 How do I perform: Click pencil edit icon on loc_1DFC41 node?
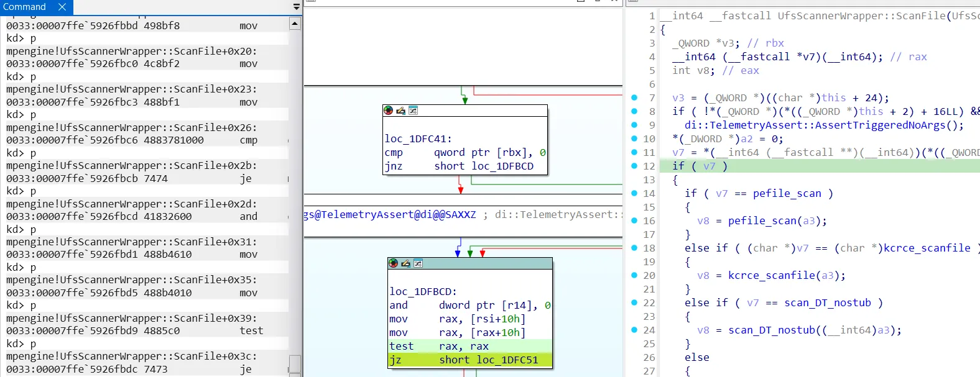point(400,111)
